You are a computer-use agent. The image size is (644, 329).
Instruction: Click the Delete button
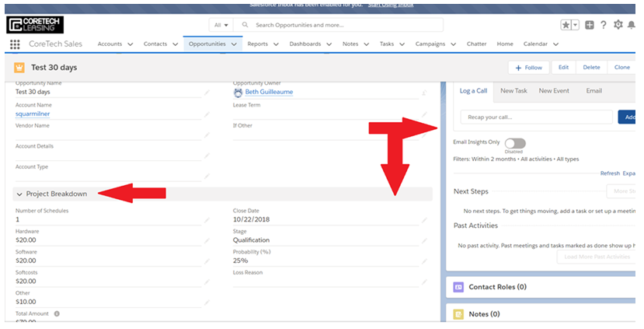coord(591,68)
